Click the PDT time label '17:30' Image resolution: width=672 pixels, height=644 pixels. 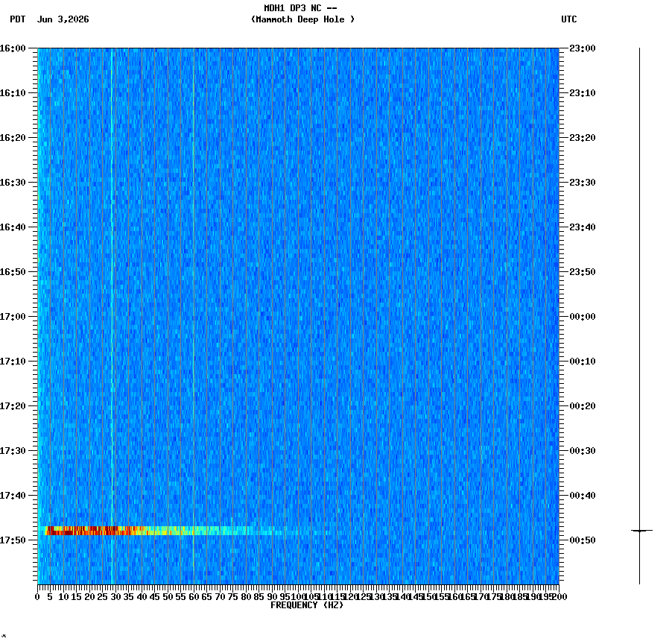coord(13,451)
